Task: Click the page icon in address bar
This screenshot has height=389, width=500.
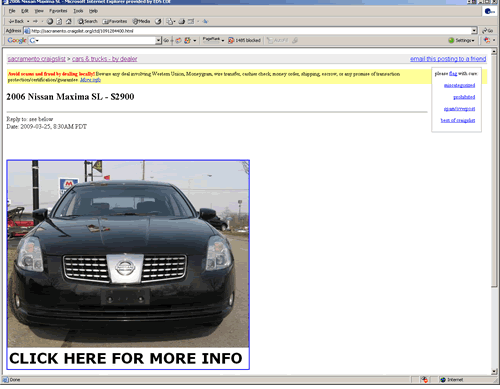Action: [x=27, y=31]
